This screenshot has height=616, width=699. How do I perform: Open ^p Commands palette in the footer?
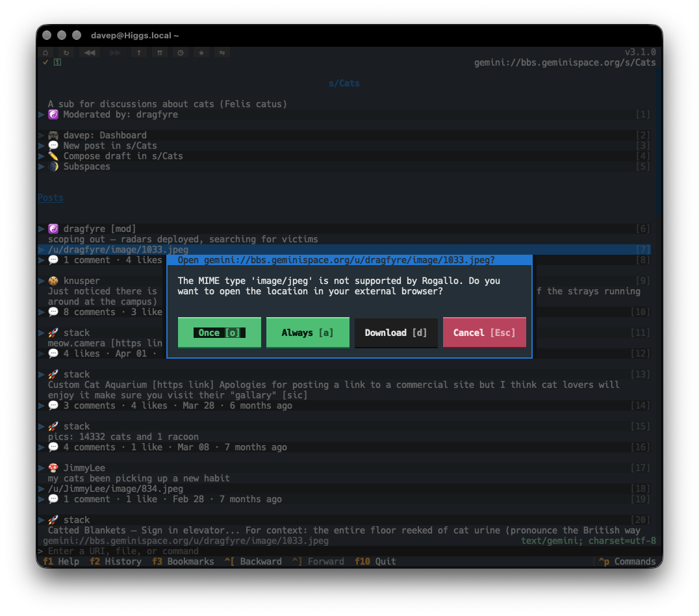(628, 561)
